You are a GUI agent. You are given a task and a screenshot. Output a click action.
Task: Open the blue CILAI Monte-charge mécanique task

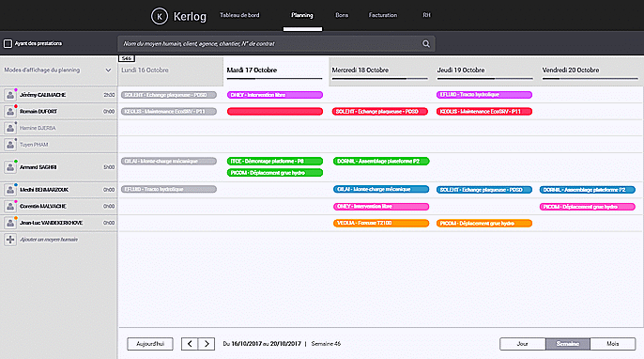(381, 189)
